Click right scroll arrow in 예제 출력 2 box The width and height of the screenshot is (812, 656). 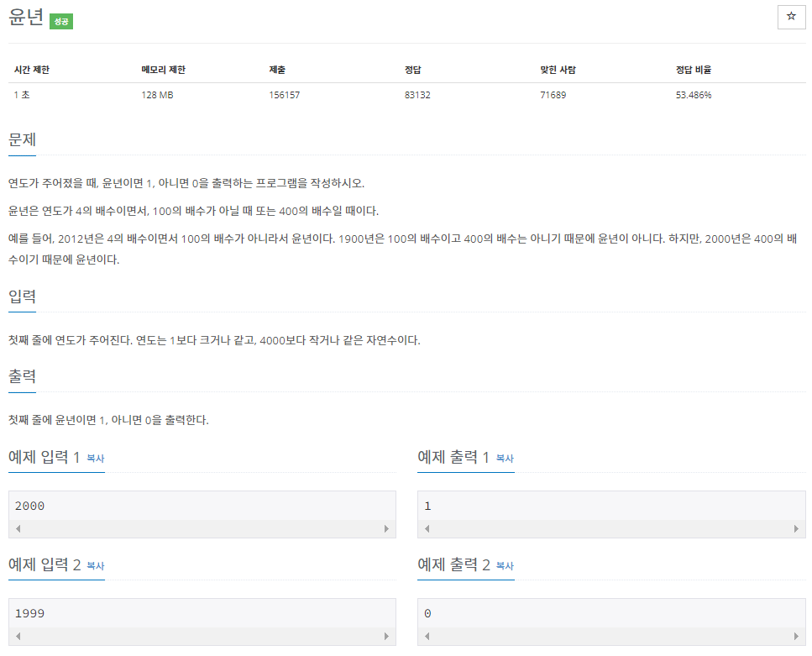pyautogui.click(x=796, y=636)
